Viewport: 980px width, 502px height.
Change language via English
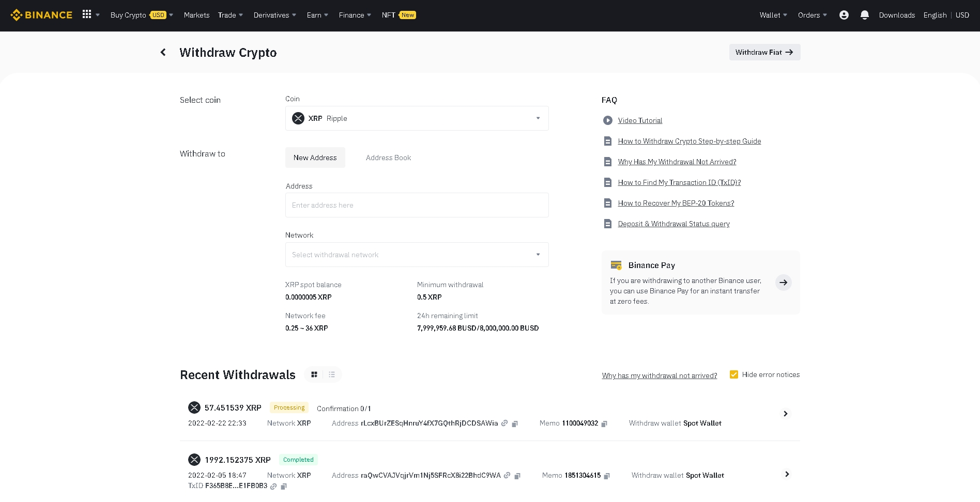tap(935, 15)
